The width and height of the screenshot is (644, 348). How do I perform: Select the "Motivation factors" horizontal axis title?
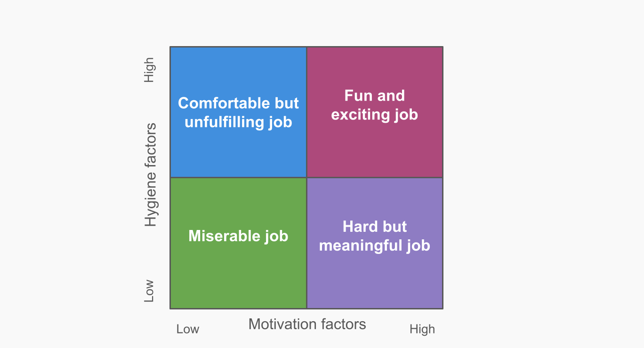click(x=307, y=324)
